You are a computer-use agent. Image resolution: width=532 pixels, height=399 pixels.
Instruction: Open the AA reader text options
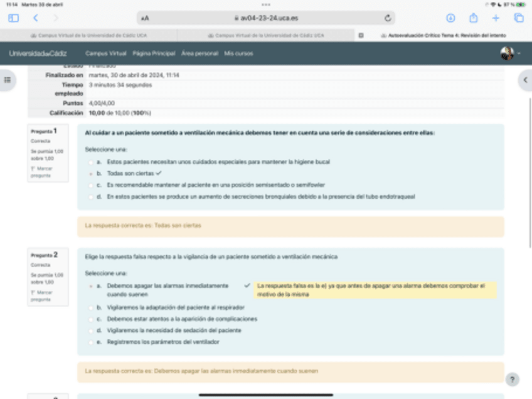145,18
